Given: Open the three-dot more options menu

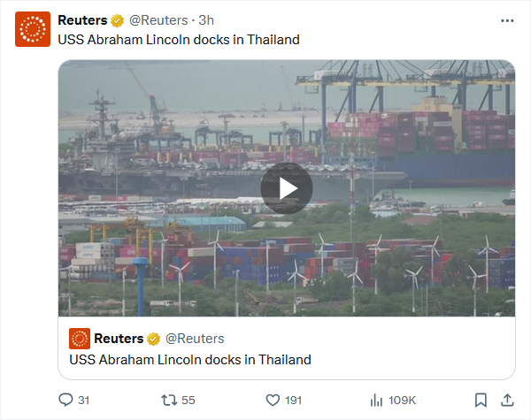Looking at the screenshot, I should click(507, 20).
